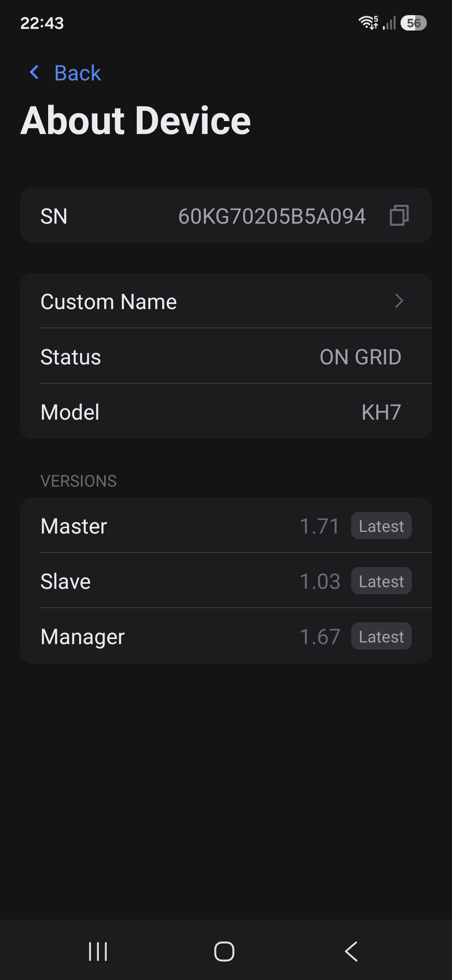
Task: Tap the Latest badge next to Master
Action: pyautogui.click(x=381, y=526)
